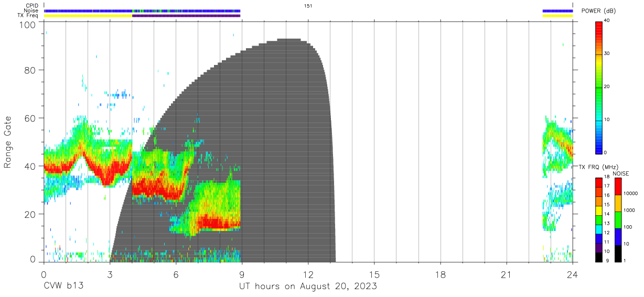This screenshot has height=297, width=644.
Task: Click the CPID label at top left
Action: click(x=32, y=6)
